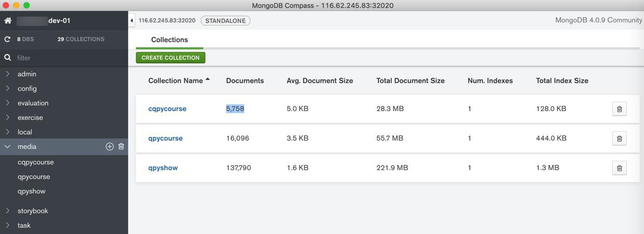Expand the local database
Screen dimensions: 644x234
point(8,132)
